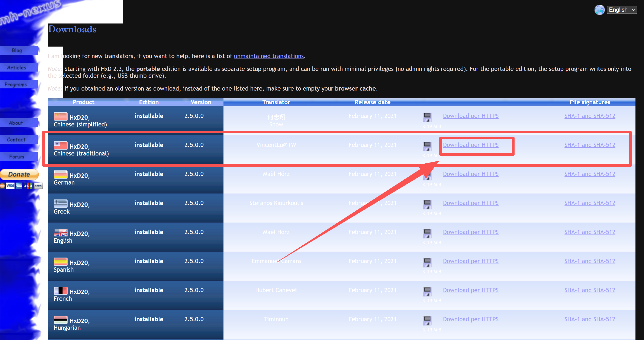
Task: Click the Greek flag icon
Action: (61, 204)
